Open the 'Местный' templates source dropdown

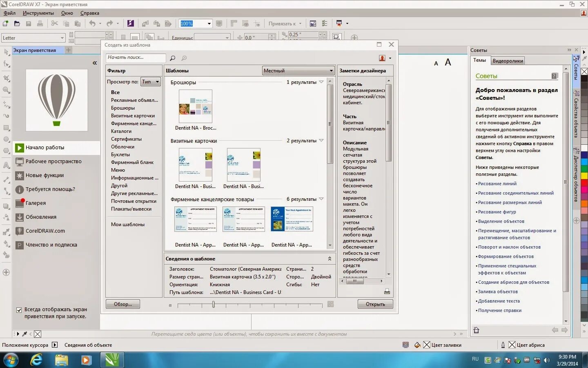(298, 70)
